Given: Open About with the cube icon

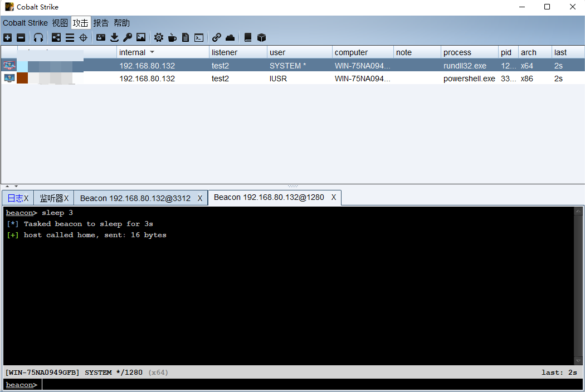Looking at the screenshot, I should click(261, 38).
